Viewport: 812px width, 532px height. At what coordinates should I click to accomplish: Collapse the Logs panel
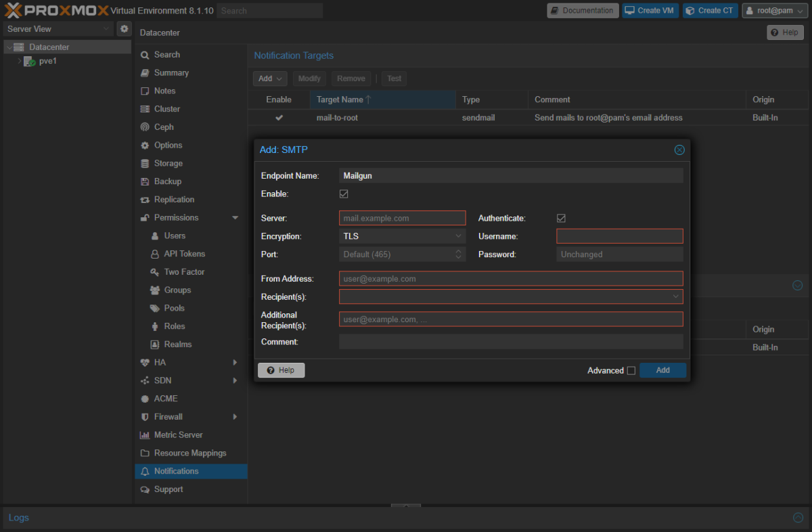(798, 518)
